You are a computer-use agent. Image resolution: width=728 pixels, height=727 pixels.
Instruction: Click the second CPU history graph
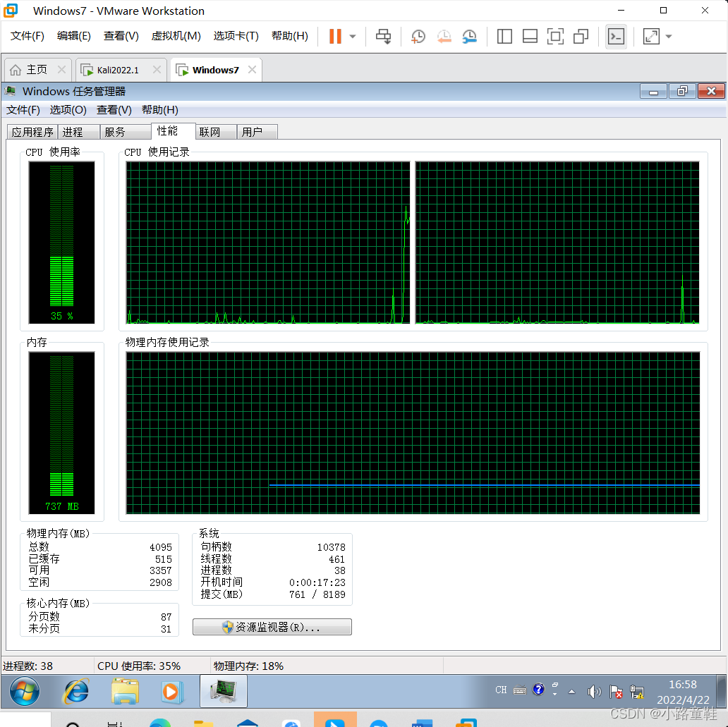coord(557,243)
